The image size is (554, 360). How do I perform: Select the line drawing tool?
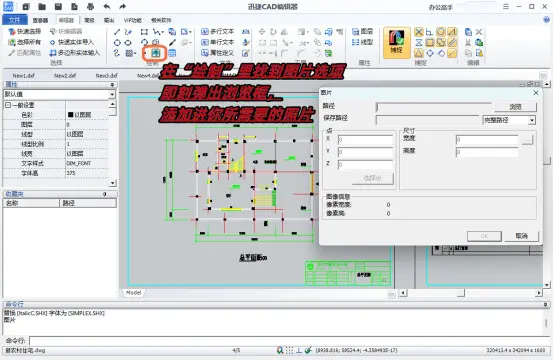(117, 32)
